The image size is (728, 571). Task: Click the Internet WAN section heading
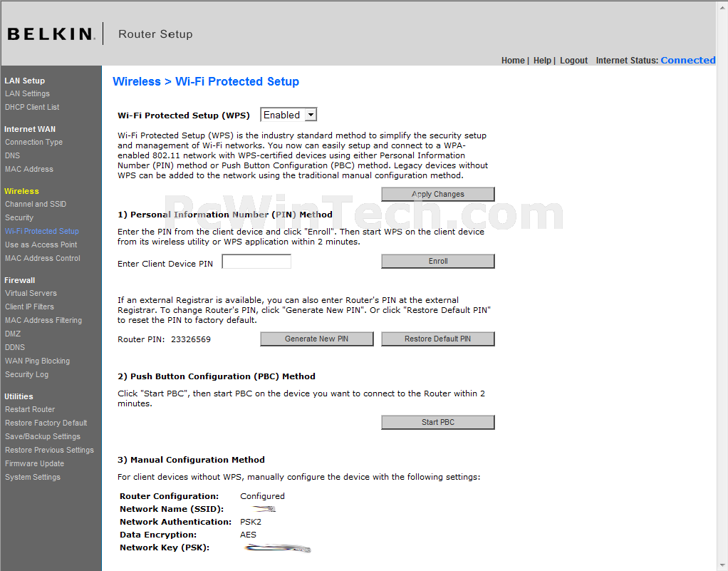tap(30, 129)
